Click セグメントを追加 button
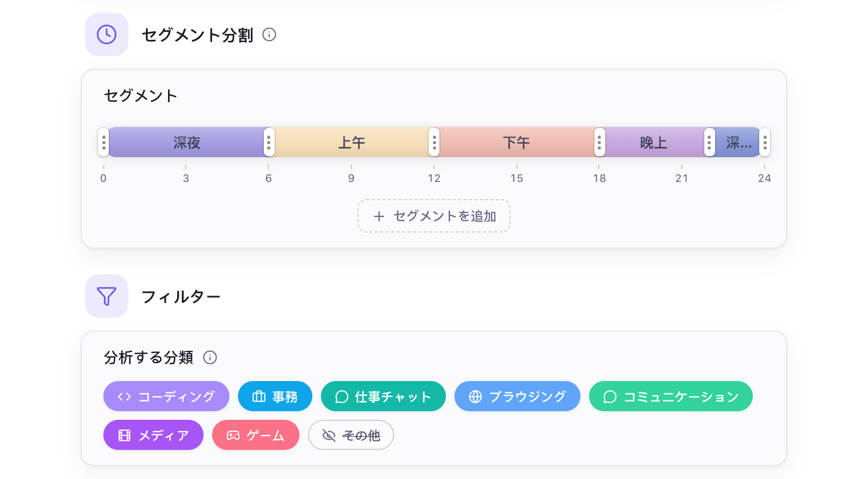Screen dimensions: 868x479 (x=434, y=216)
